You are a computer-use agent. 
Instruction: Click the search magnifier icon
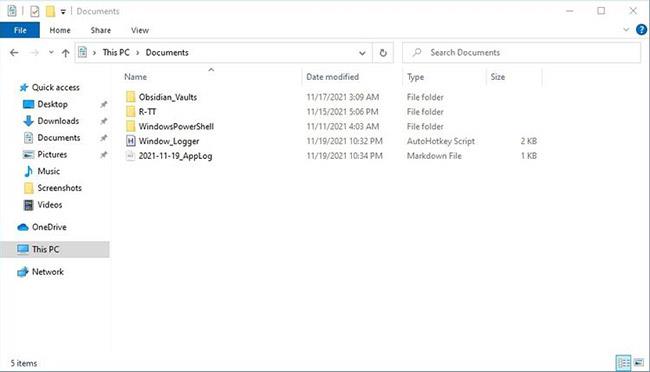pos(417,52)
